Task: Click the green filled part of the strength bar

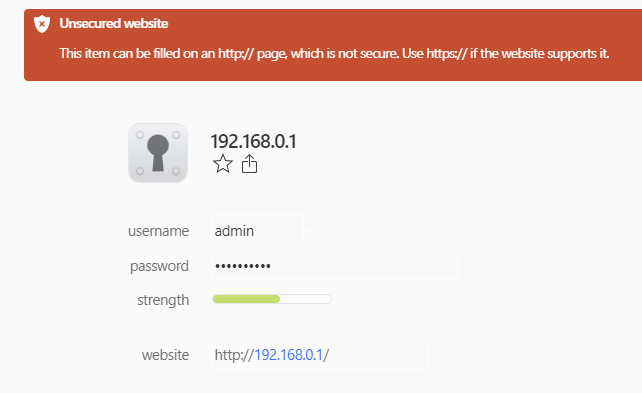Action: [x=246, y=299]
